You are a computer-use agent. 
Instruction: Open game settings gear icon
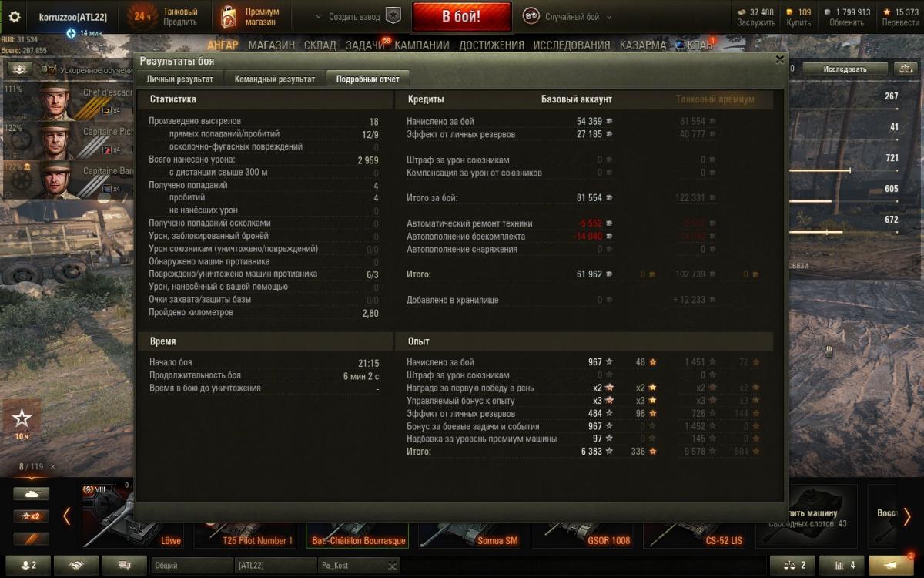pyautogui.click(x=15, y=17)
